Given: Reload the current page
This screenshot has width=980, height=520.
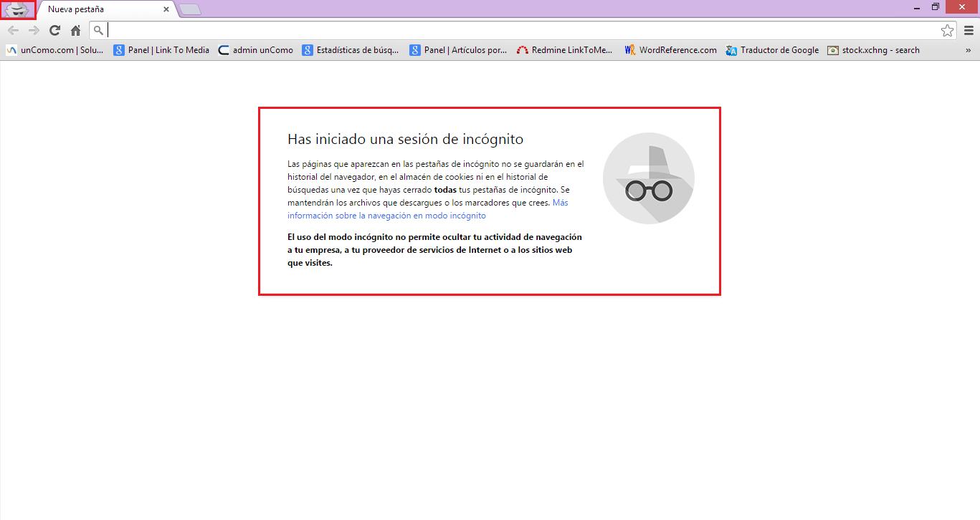Looking at the screenshot, I should coord(54,30).
